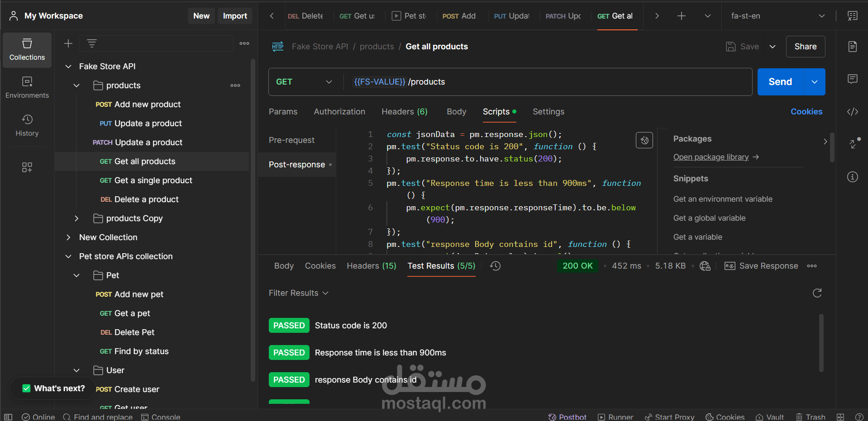Screen dimensions: 868x421
Task: Click Save Response button
Action: 761,266
